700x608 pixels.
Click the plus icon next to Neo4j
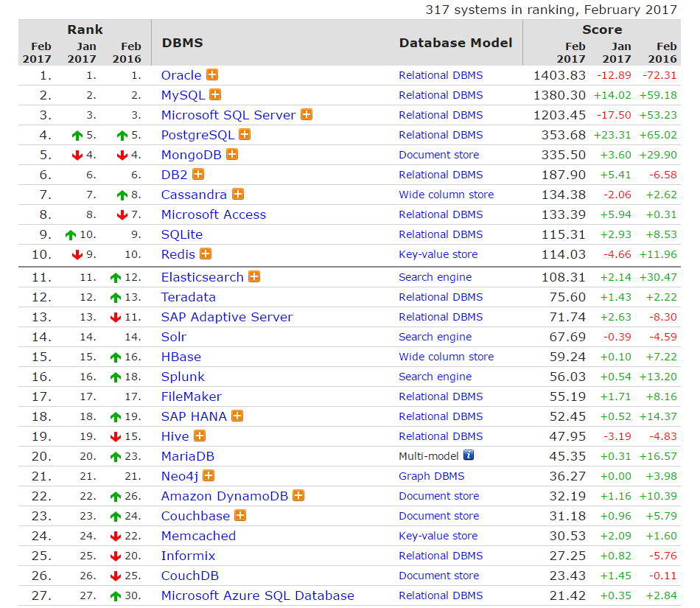coord(209,475)
